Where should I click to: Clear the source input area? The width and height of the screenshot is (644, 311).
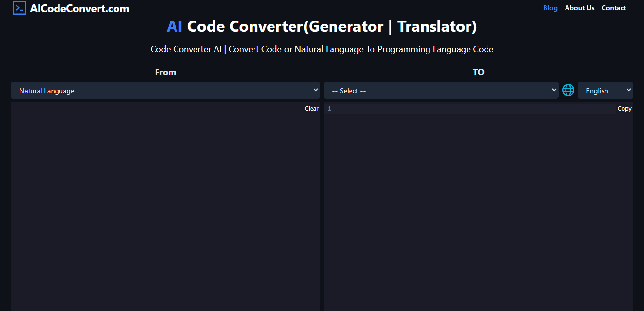pos(312,109)
